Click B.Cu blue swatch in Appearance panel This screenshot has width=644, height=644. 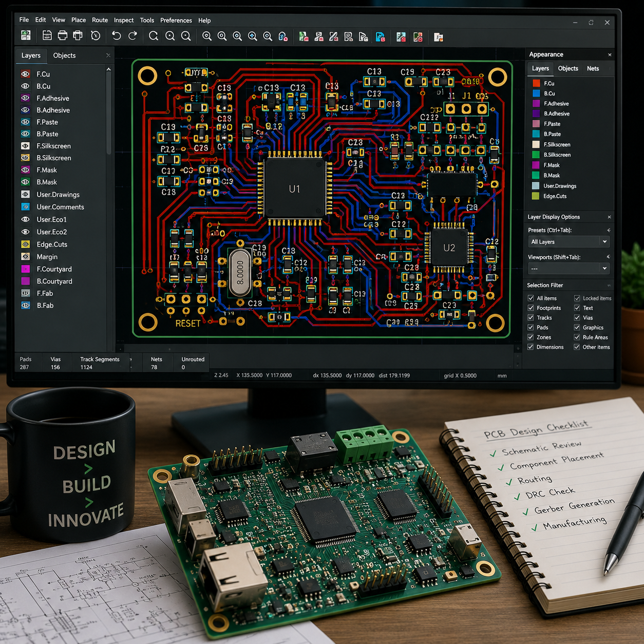(x=536, y=93)
